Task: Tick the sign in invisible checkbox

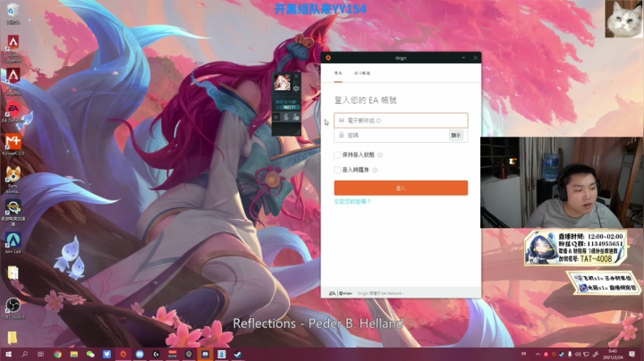Action: (337, 170)
